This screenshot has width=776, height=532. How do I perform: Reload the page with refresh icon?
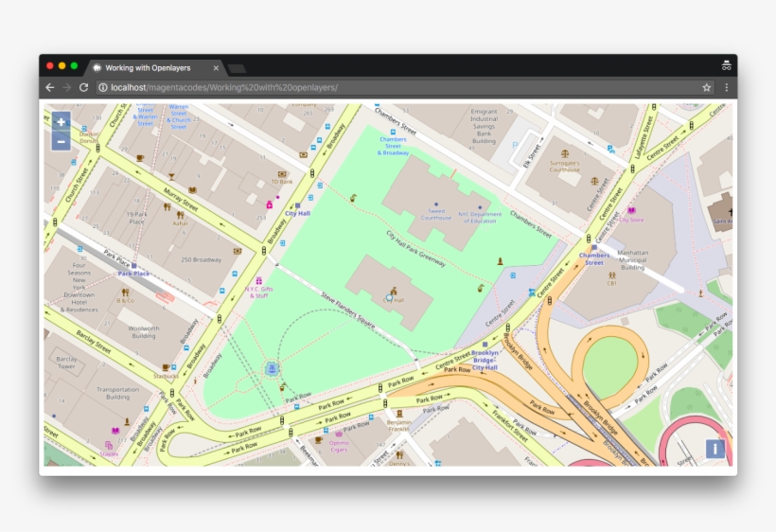(83, 87)
